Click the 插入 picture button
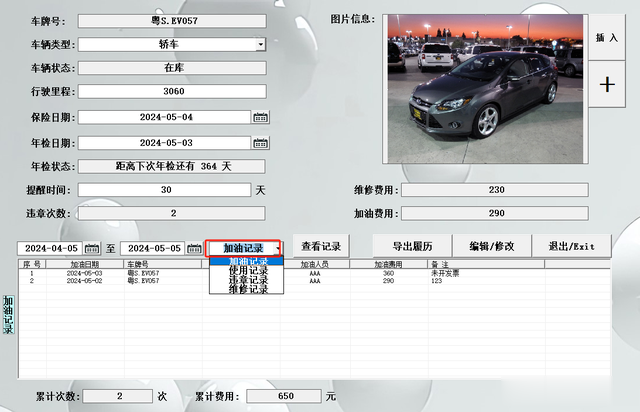The image size is (640, 412). pyautogui.click(x=607, y=38)
